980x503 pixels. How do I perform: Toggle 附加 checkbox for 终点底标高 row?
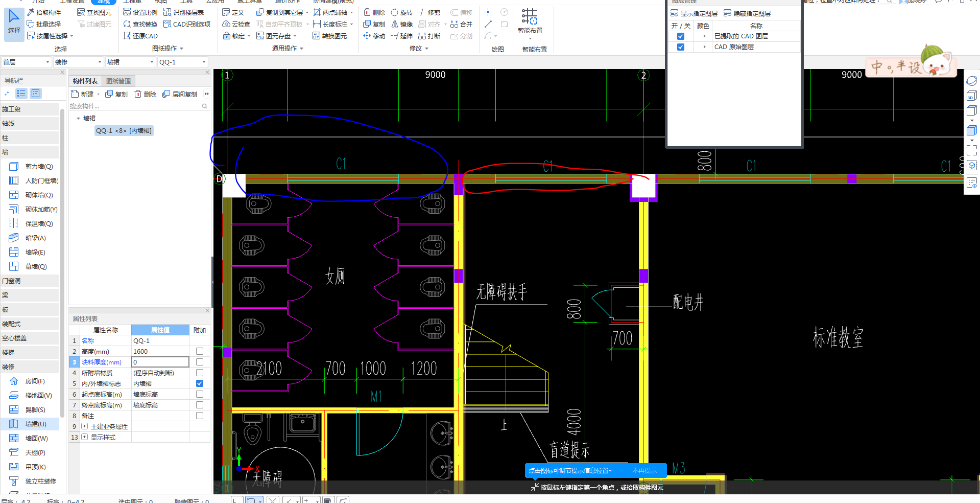click(200, 405)
